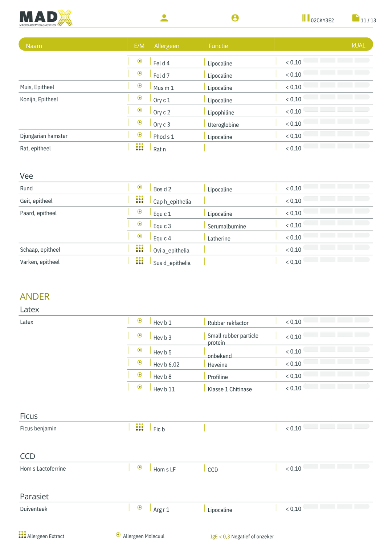Click the ANDER section heading
This screenshot has height=555, width=392.
(34, 296)
